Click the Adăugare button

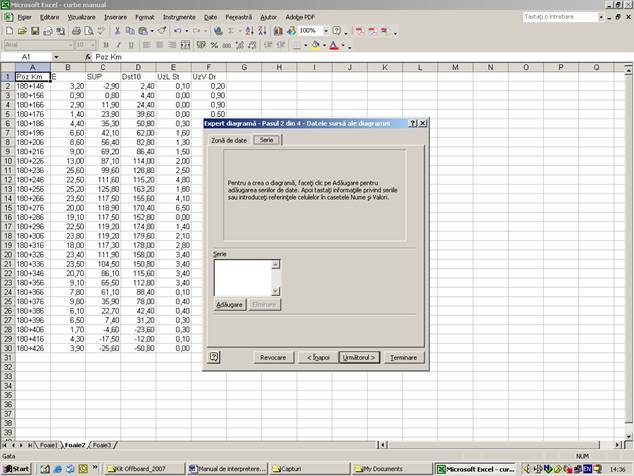(229, 303)
